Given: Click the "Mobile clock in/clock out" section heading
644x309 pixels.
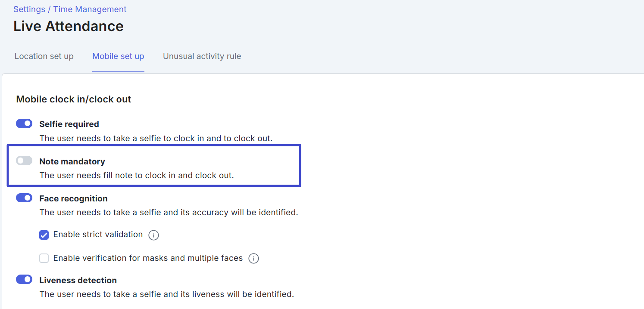Looking at the screenshot, I should (74, 99).
